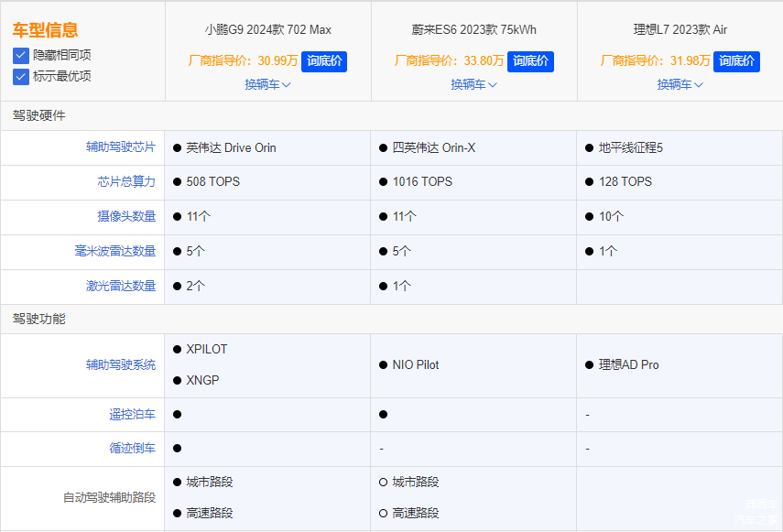The image size is (783, 532).
Task: Click the 驾驶硬件 section header
Action: click(x=39, y=115)
